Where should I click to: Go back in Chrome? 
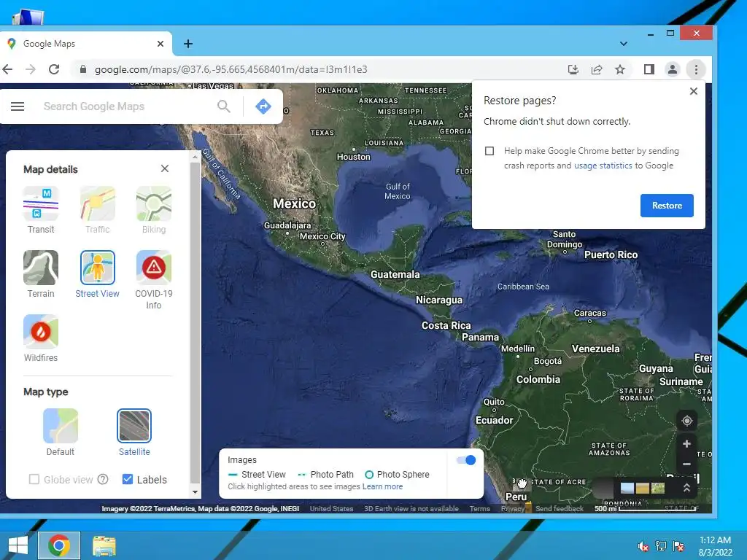pos(7,69)
